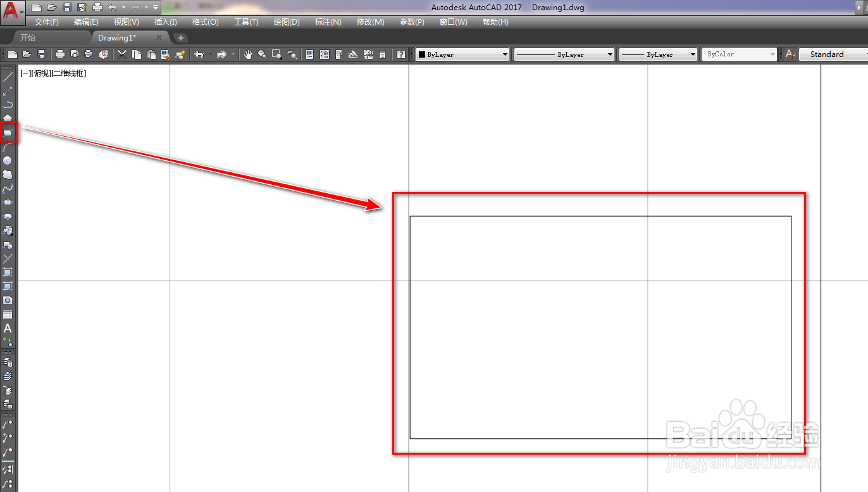Open the Text Style manager icon
868x492 pixels.
(790, 54)
